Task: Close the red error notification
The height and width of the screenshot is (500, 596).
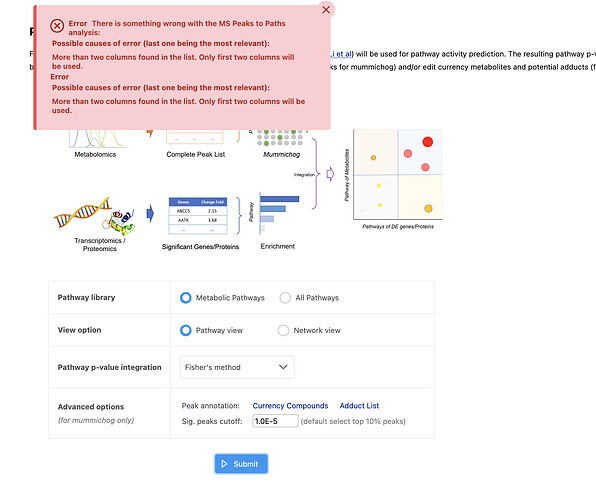Action: [x=326, y=10]
